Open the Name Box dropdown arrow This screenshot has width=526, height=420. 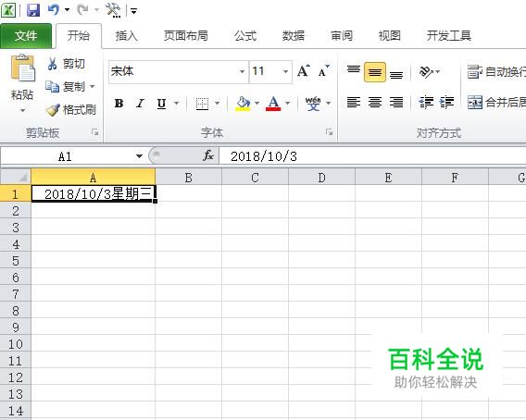pos(139,156)
